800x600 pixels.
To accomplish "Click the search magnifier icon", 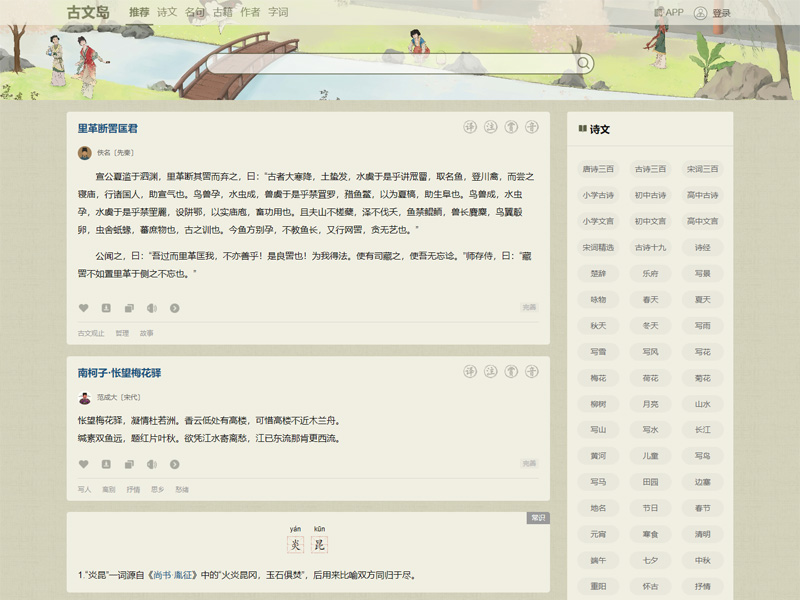I will click(583, 64).
